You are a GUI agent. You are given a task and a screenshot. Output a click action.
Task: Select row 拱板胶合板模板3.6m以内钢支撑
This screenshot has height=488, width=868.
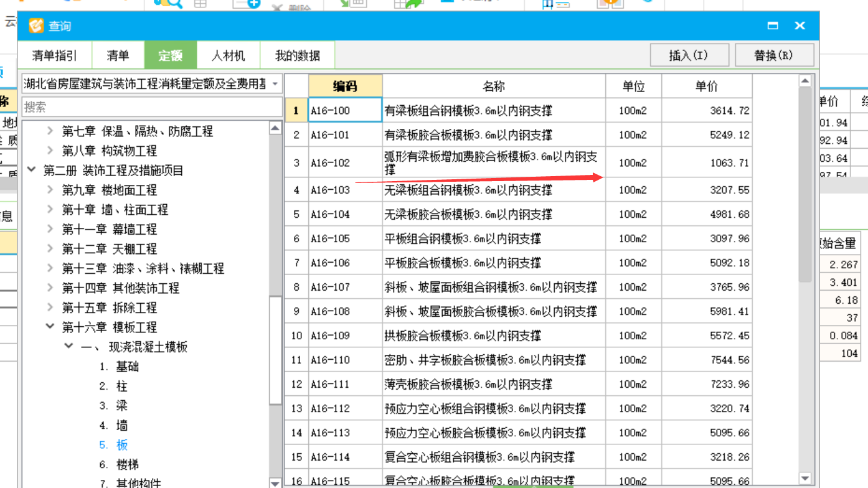pos(518,335)
